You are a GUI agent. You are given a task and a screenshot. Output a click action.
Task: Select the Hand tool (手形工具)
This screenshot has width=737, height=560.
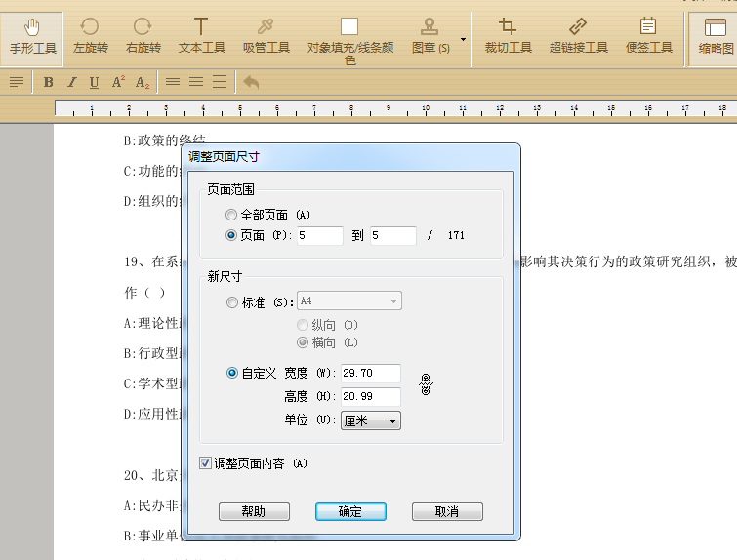point(32,38)
